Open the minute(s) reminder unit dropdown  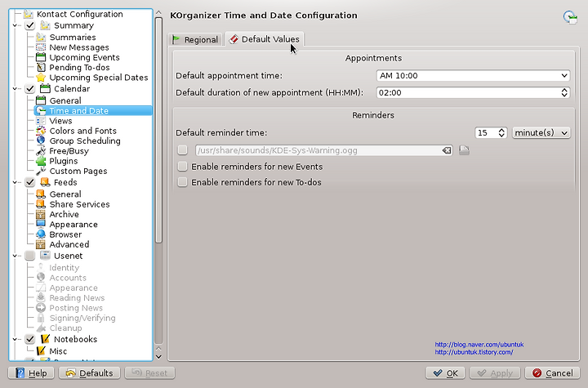point(541,132)
